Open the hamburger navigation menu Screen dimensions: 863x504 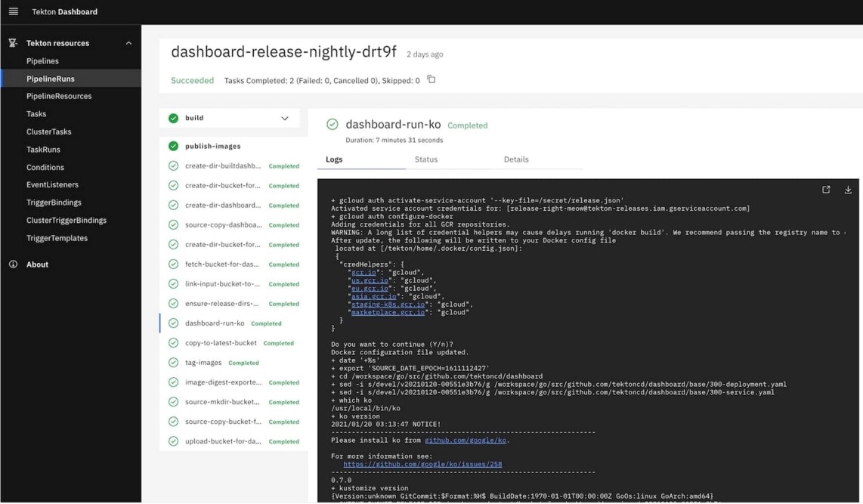pos(13,11)
